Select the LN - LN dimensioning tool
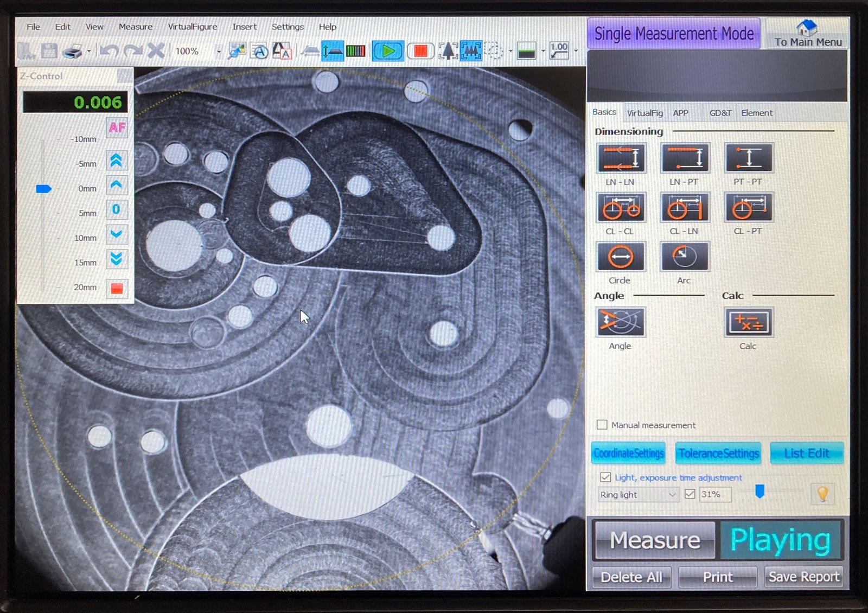 point(621,158)
